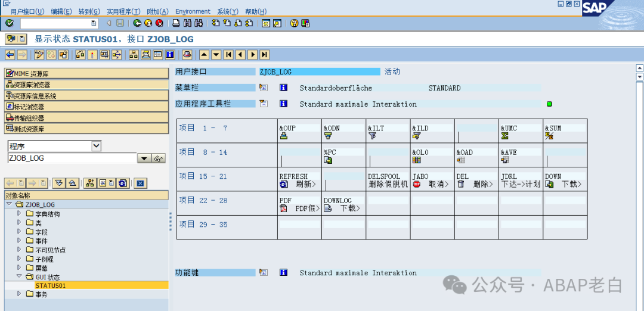Open the 传输组织器 button
Screen dimensions: 644x311
tap(86, 118)
